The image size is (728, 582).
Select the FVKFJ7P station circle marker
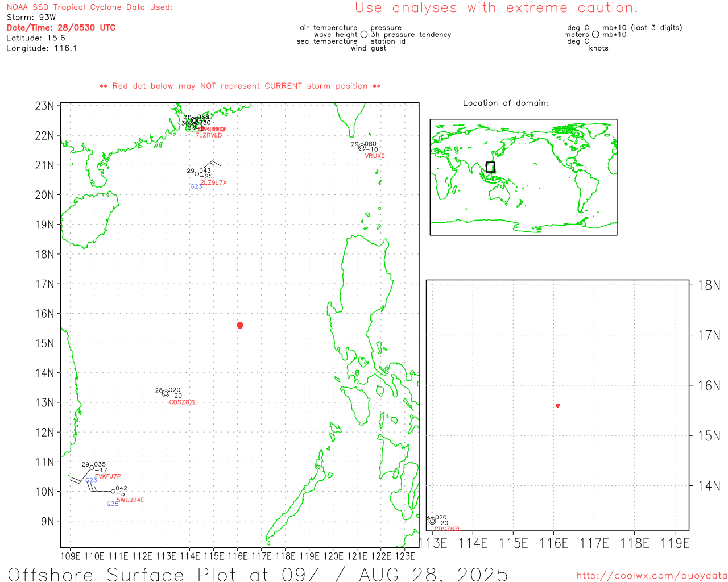pyautogui.click(x=92, y=468)
